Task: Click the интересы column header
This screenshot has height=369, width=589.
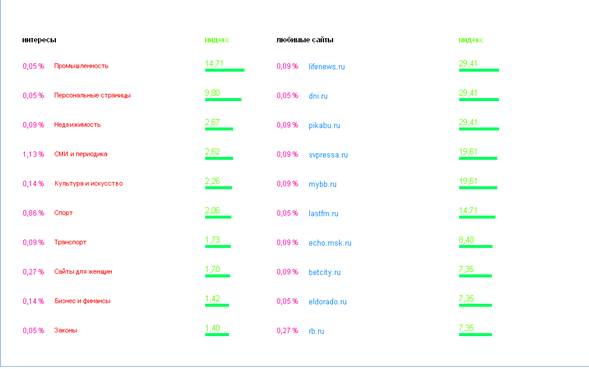Action: pos(39,40)
